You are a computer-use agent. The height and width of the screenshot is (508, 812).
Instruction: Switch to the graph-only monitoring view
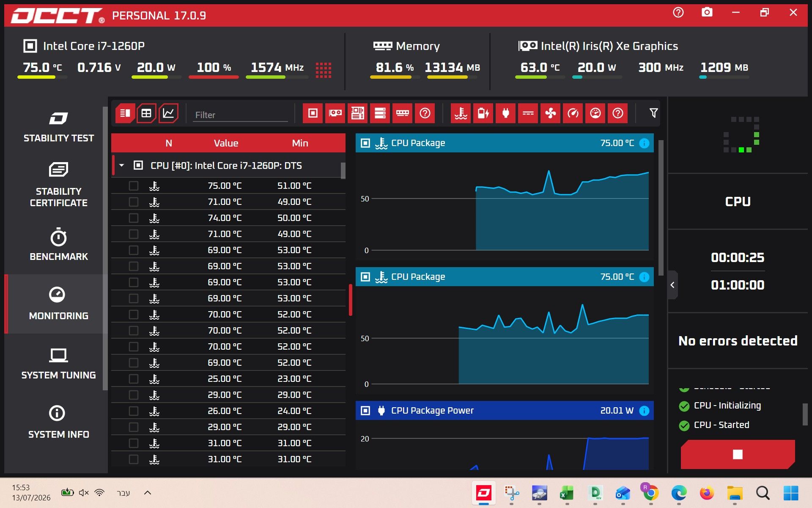point(168,113)
